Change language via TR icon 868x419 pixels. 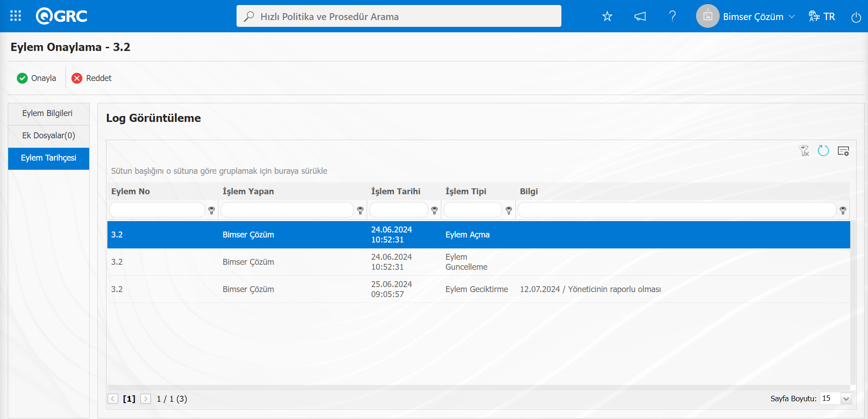(x=822, y=16)
